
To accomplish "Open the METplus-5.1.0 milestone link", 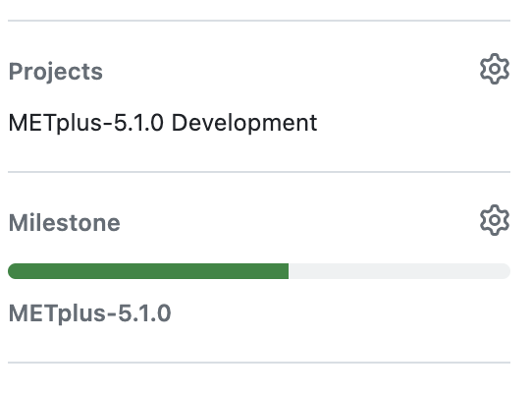I will coord(89,313).
